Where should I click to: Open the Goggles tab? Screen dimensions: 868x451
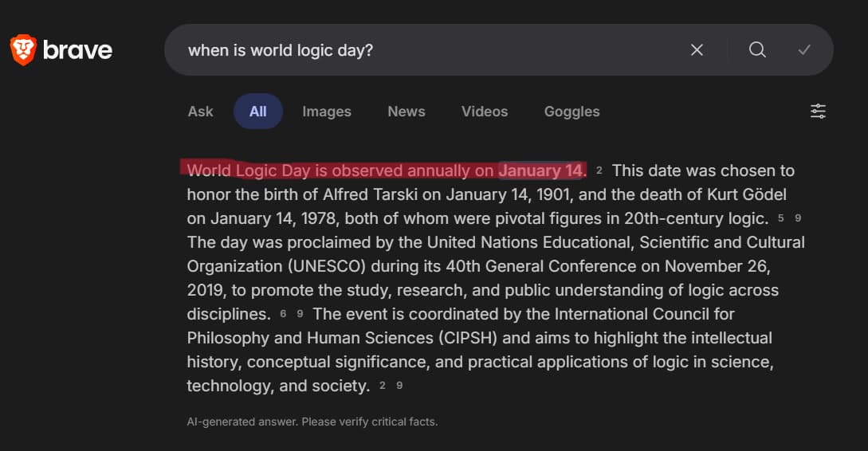[x=571, y=112]
